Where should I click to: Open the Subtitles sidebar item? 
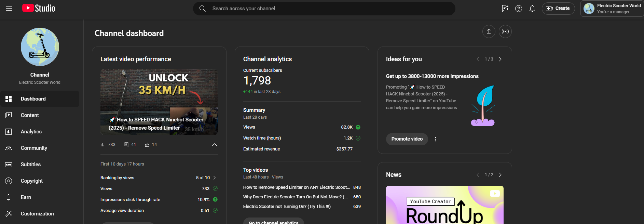[40, 164]
